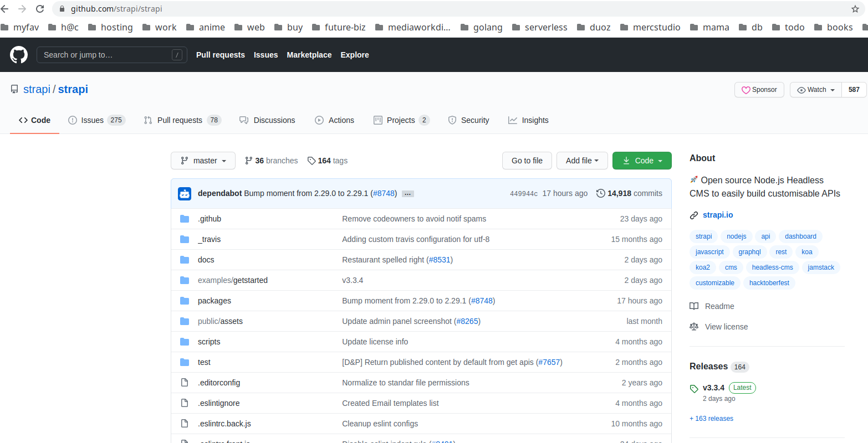This screenshot has height=443, width=868.
Task: Click the Sponsor heart icon
Action: (746, 90)
